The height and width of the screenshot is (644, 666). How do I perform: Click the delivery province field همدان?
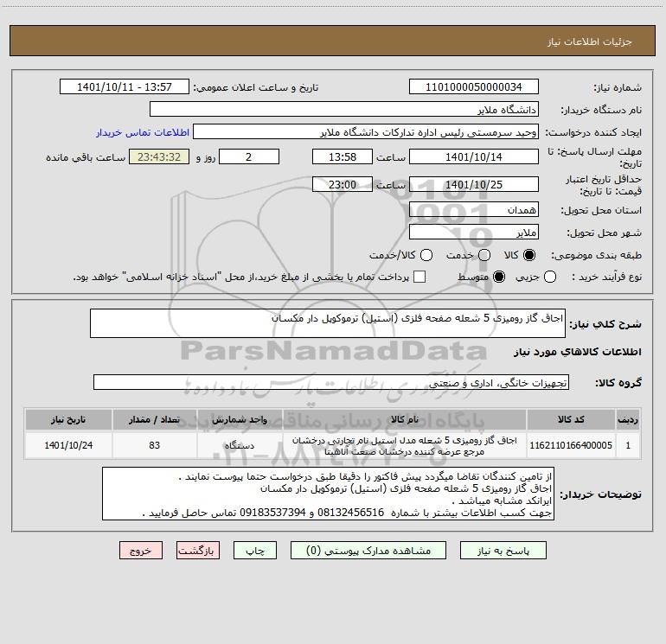tap(474, 210)
